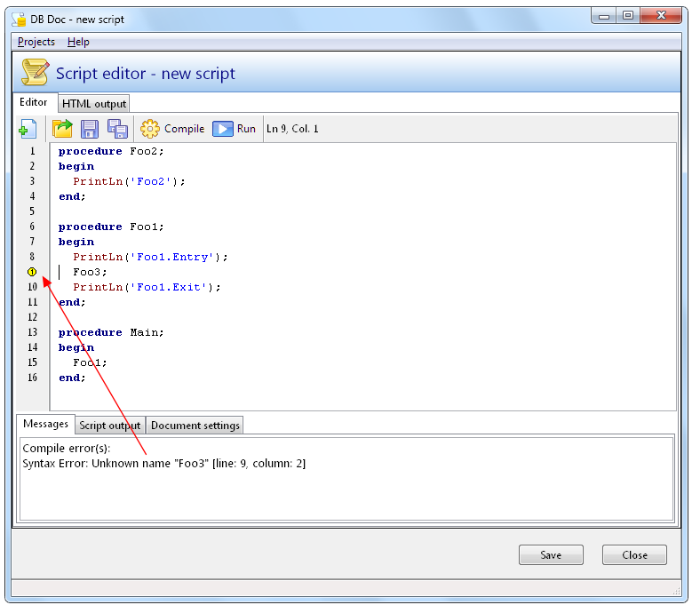700x613 pixels.
Task: Place cursor on 'procedure Foo2;' line
Action: point(111,151)
